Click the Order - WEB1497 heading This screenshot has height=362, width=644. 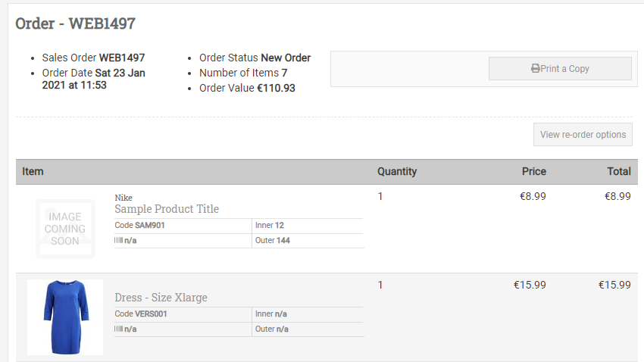point(75,23)
